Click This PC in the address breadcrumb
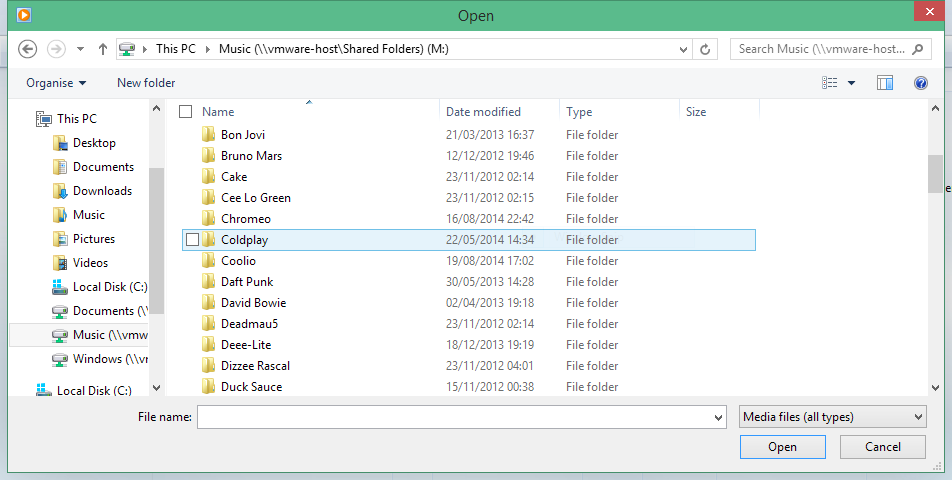Viewport: 952px width, 480px height. [x=175, y=49]
